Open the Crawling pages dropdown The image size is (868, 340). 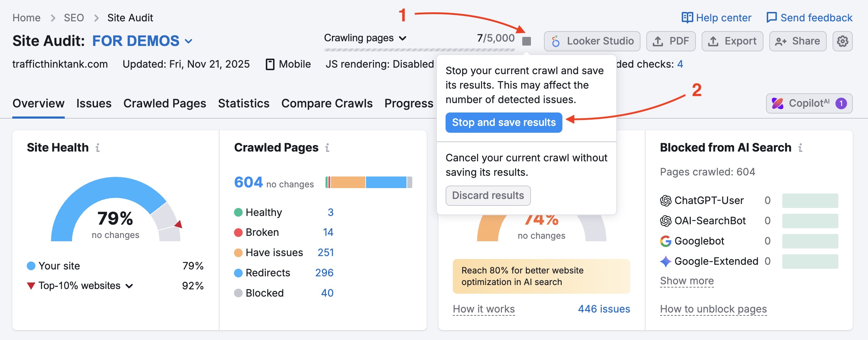point(403,38)
